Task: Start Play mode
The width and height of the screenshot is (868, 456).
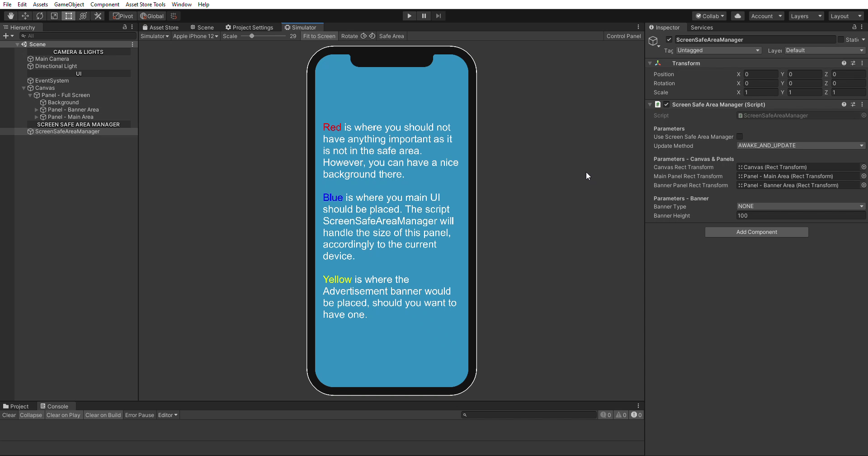Action: pos(409,16)
